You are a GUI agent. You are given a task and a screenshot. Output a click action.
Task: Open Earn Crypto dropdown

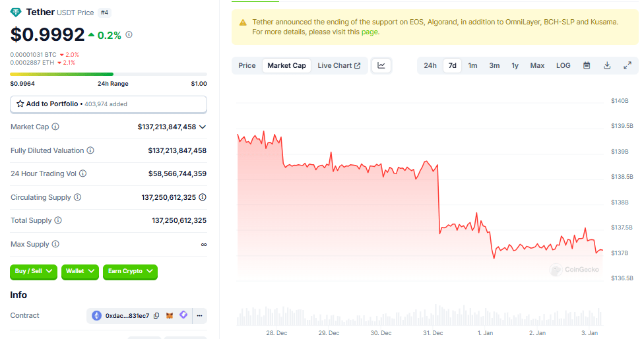coord(130,271)
